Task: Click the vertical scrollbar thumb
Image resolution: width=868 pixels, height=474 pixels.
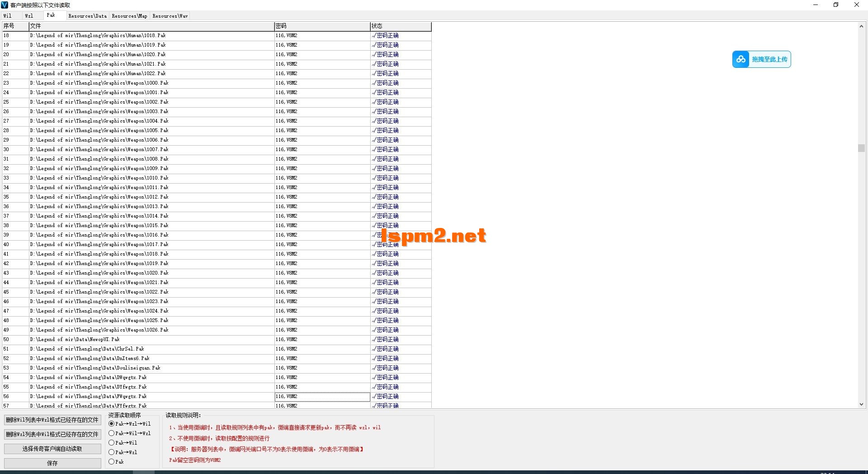Action: (861, 148)
